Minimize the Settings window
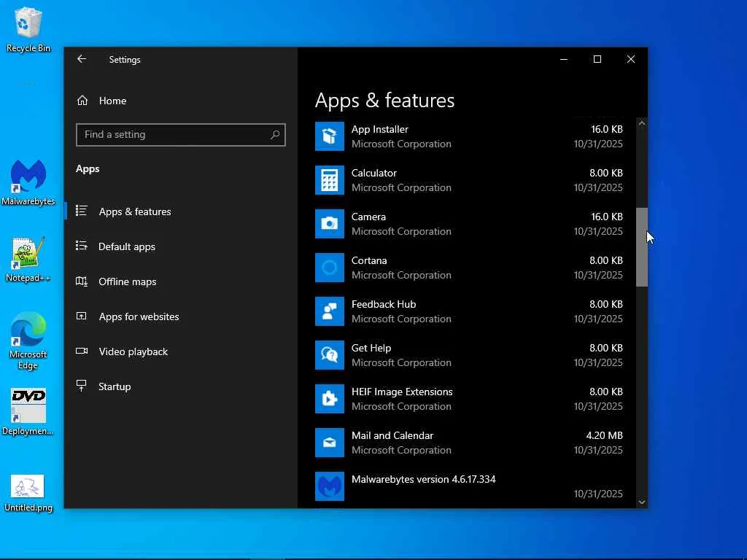 pyautogui.click(x=564, y=59)
